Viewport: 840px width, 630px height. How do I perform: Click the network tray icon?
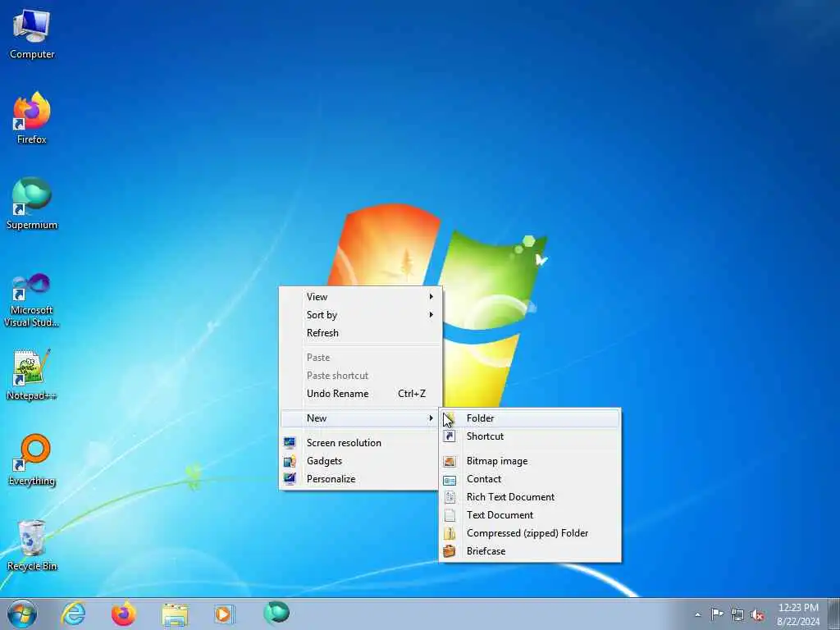(x=737, y=614)
